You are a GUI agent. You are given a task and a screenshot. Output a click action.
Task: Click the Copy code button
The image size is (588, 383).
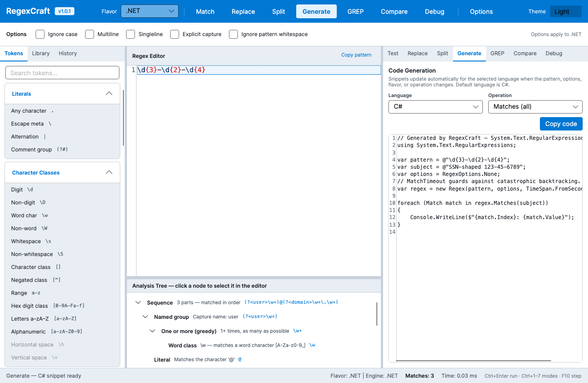tap(561, 124)
